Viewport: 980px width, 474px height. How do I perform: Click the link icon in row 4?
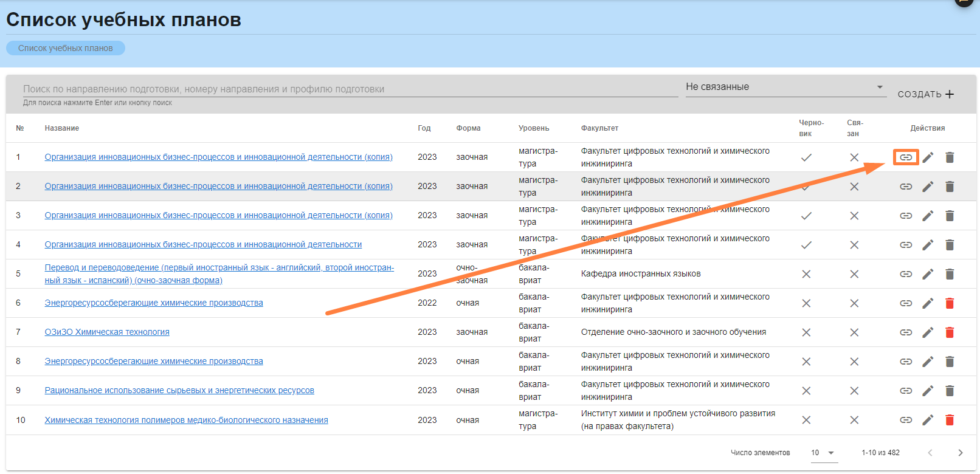click(x=906, y=245)
